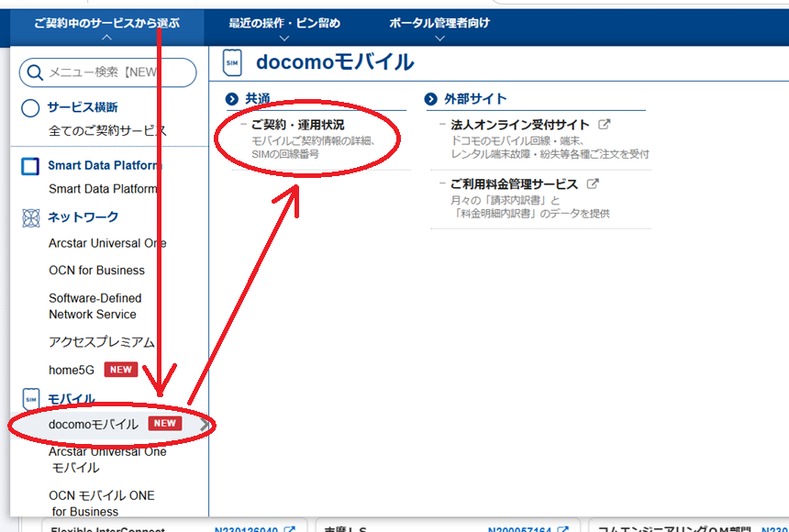The image size is (789, 532).
Task: Select the ネットワーク category heading
Action: pyautogui.click(x=83, y=216)
